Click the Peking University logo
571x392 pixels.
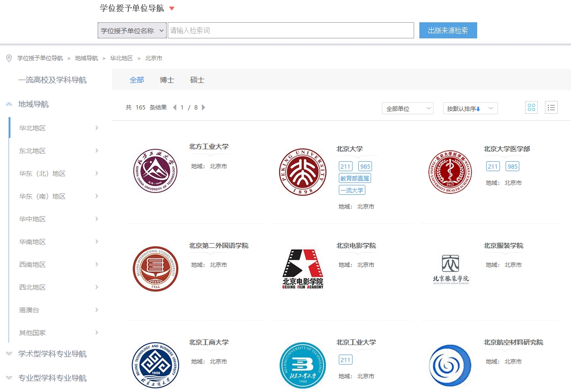point(302,172)
